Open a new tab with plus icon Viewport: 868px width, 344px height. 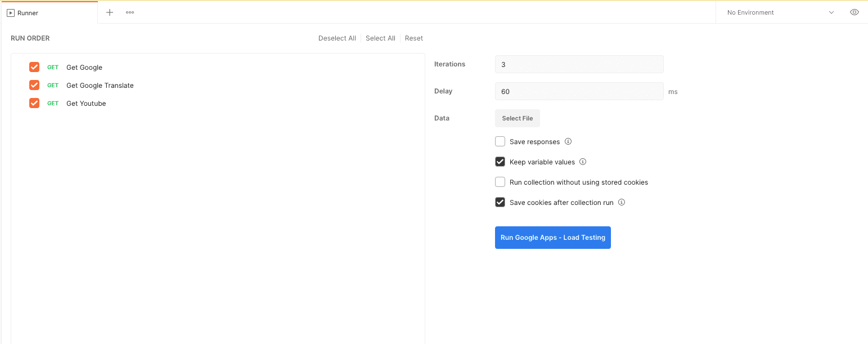click(x=110, y=12)
